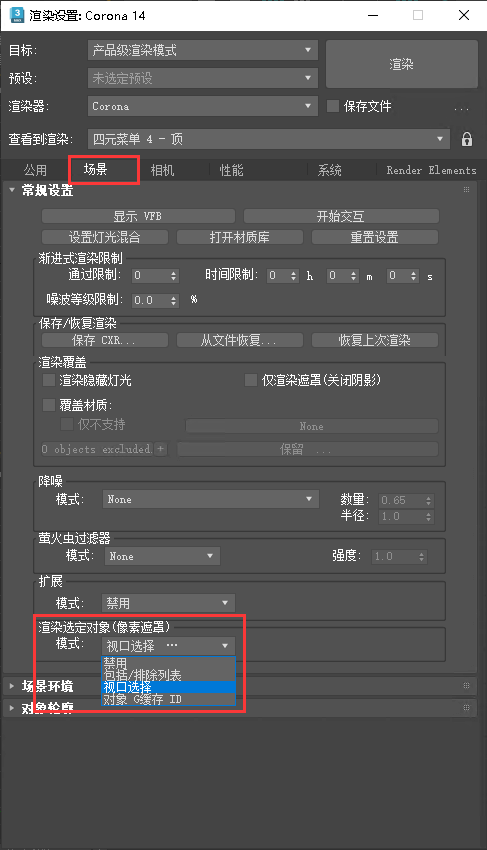Screen dimensions: 487x850
Task: Open the 萤火虫过滤器 模式 dropdown
Action: (162, 556)
